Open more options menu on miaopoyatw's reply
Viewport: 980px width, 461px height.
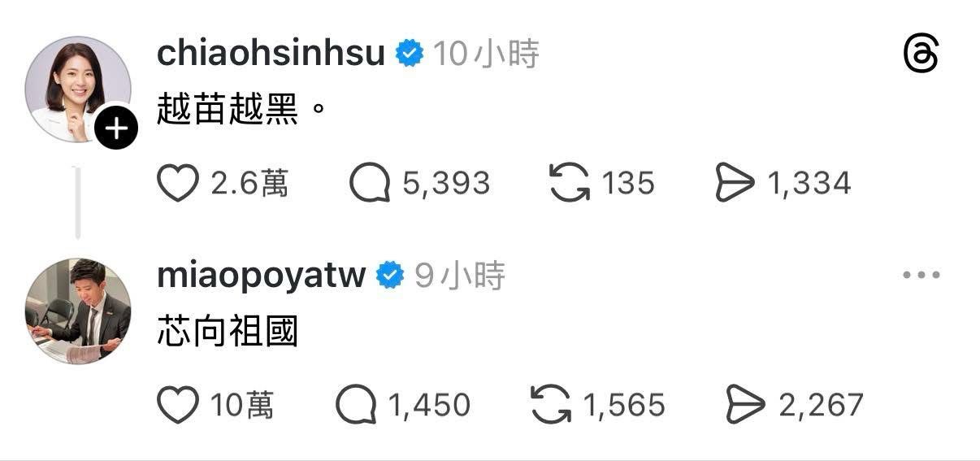pyautogui.click(x=921, y=276)
